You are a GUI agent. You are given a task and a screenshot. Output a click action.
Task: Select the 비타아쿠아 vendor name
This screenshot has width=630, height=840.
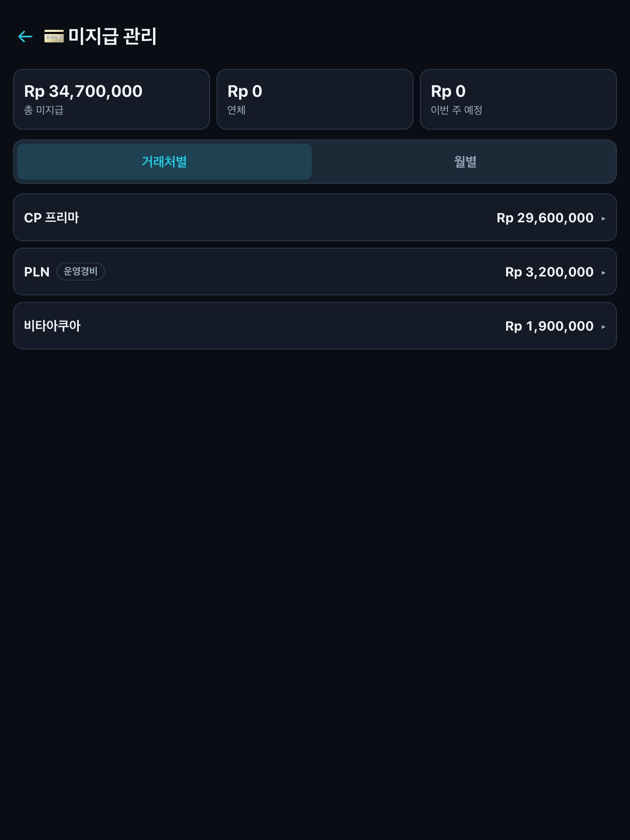(x=52, y=326)
